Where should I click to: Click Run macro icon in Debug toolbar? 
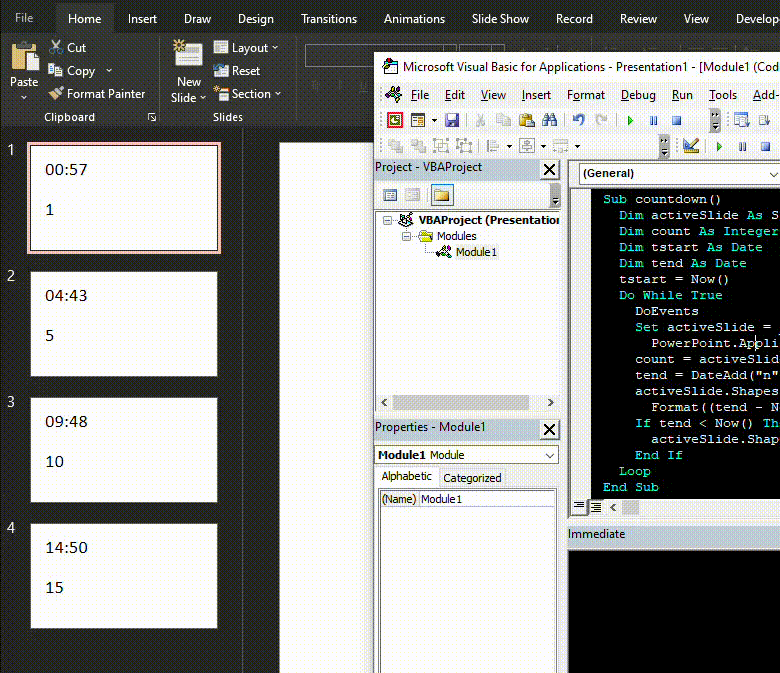719,146
